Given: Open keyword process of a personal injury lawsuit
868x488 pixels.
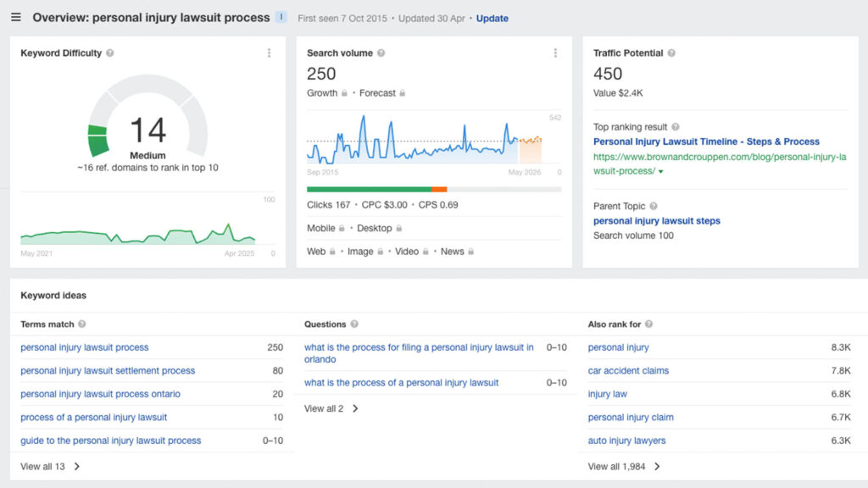Looking at the screenshot, I should [93, 417].
